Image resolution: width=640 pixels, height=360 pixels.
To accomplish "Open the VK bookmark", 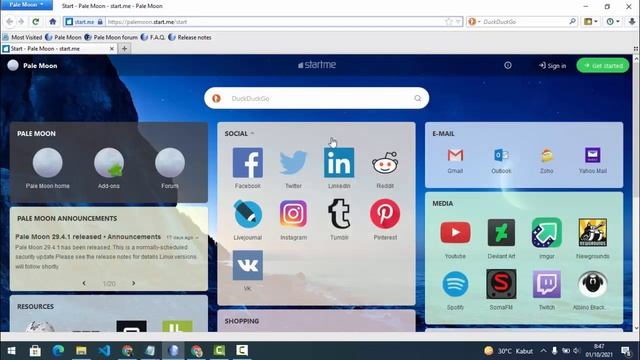I will (x=248, y=265).
